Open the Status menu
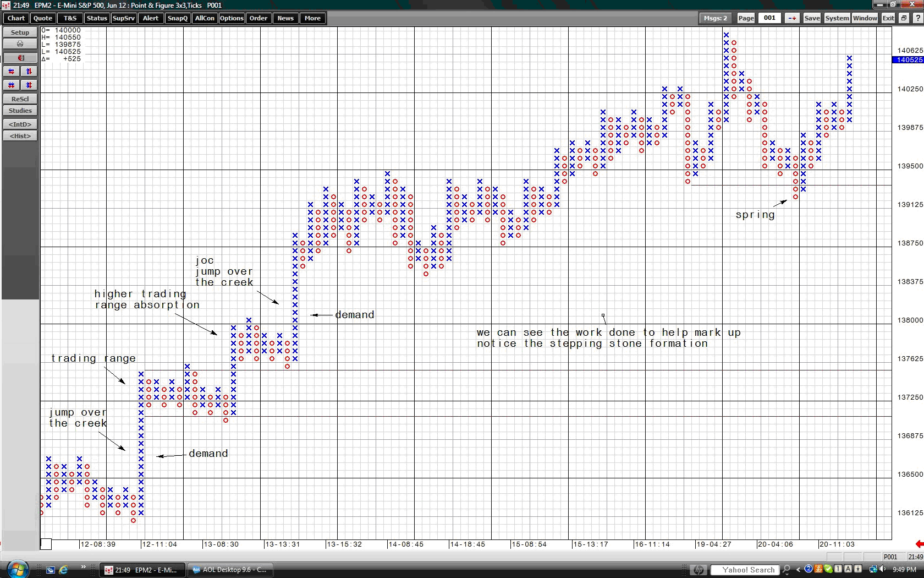Viewport: 924px width, 578px height. tap(97, 18)
